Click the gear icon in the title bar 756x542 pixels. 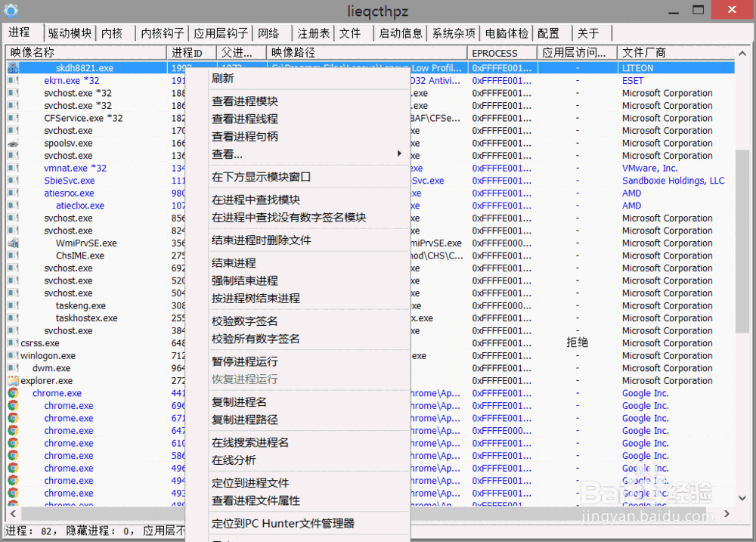coord(12,11)
